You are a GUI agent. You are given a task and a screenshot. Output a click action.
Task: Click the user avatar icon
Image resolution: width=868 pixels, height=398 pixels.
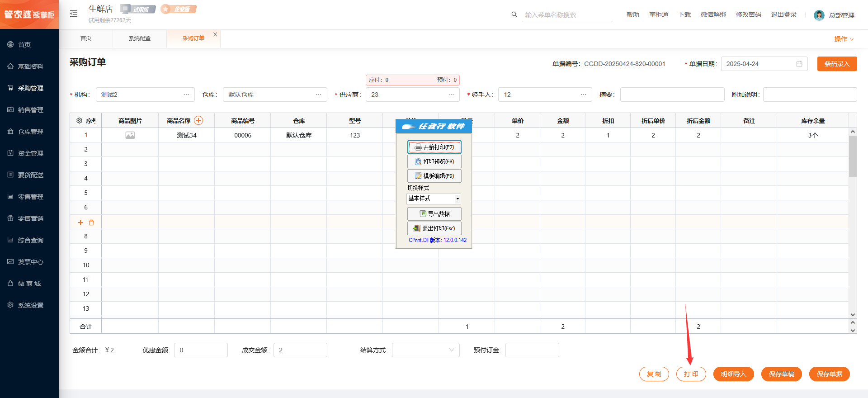819,15
